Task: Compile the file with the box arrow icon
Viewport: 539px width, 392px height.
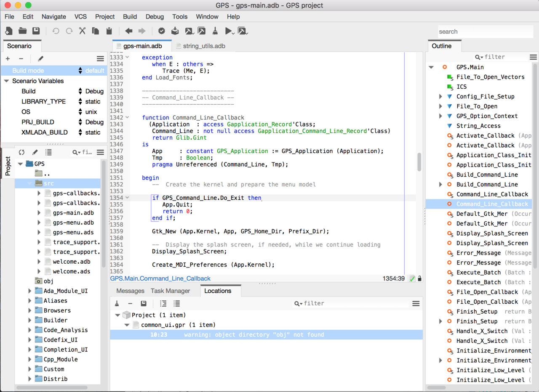Action: (175, 31)
